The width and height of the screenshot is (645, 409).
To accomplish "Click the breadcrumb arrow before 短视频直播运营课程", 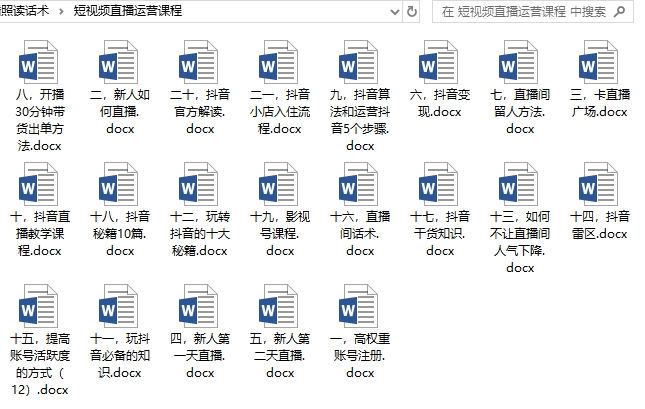I will (63, 12).
